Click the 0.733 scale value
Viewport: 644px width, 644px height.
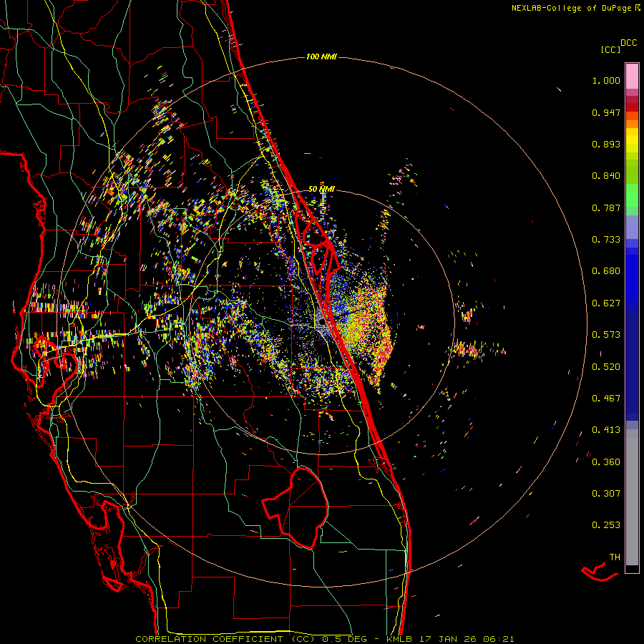pyautogui.click(x=606, y=240)
